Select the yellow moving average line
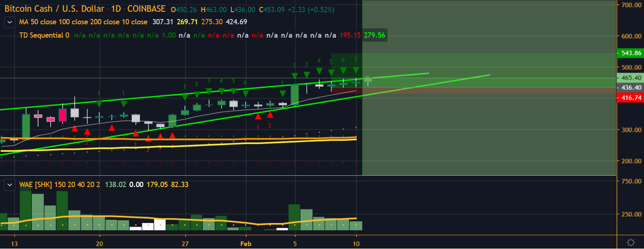 tap(178, 145)
